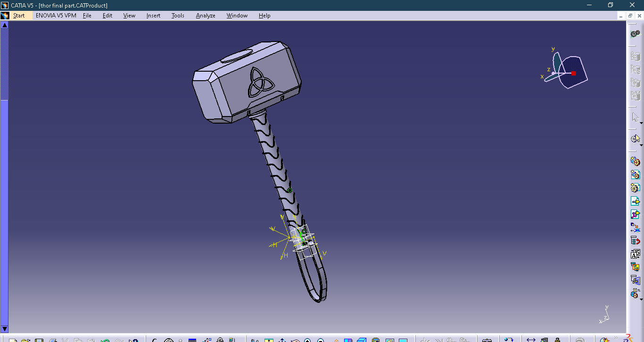This screenshot has height=342, width=644.
Task: Insert a new Product
Action: pyautogui.click(x=635, y=175)
